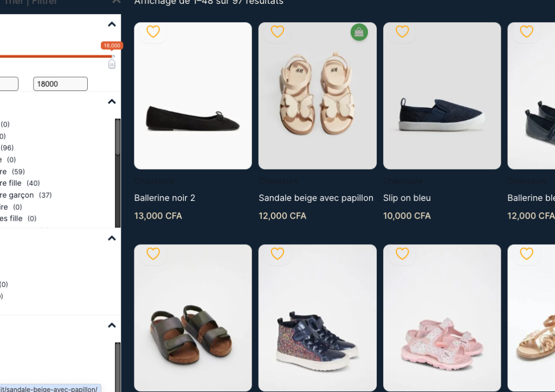Click the max price slider handle
The width and height of the screenshot is (555, 392).
112,64
